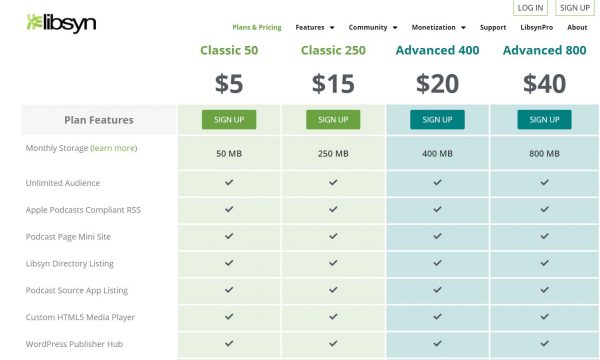Viewport: 600px width, 360px height.
Task: Sign up for the Advanced 800 plan
Action: (x=545, y=119)
